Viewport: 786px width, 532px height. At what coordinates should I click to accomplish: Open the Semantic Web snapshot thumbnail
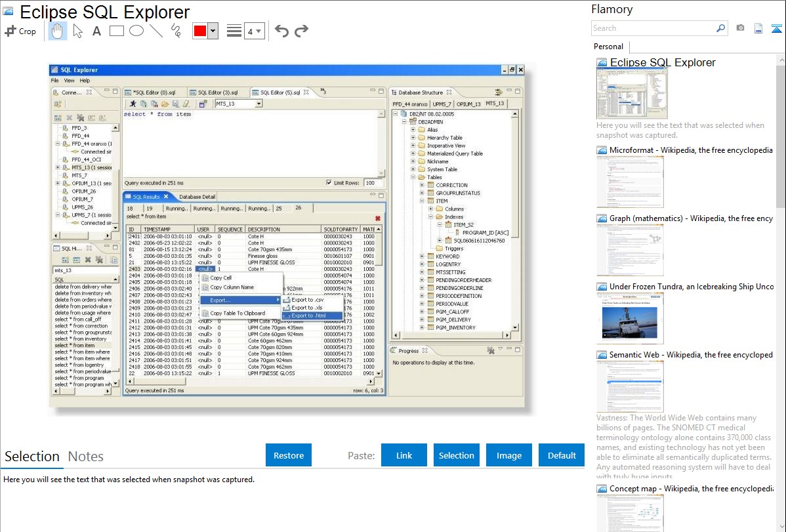630,386
